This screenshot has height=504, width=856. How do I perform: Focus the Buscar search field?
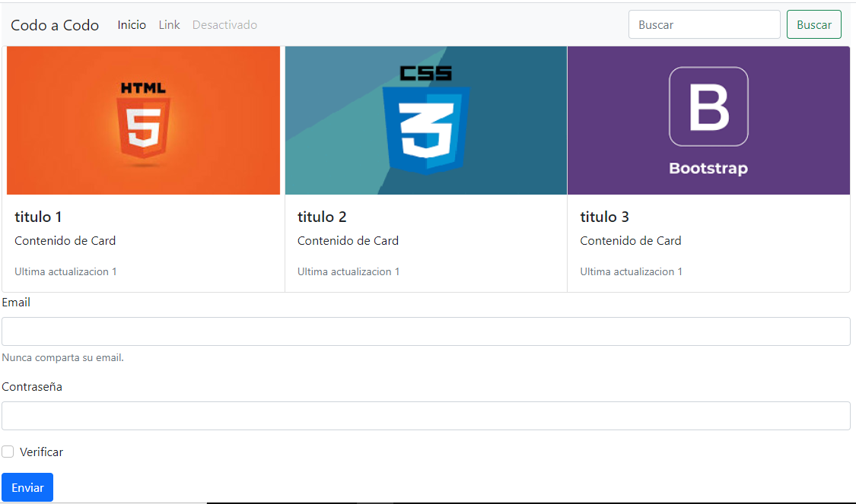[704, 24]
